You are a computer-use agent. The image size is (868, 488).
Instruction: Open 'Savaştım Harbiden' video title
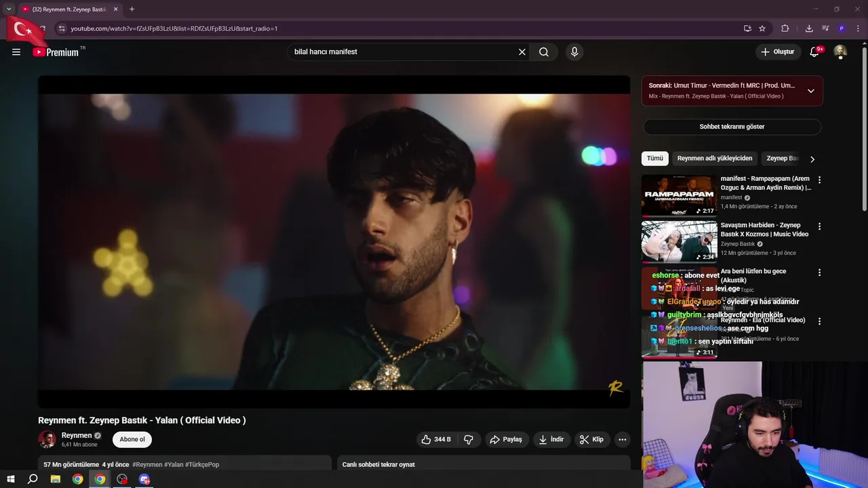(764, 229)
